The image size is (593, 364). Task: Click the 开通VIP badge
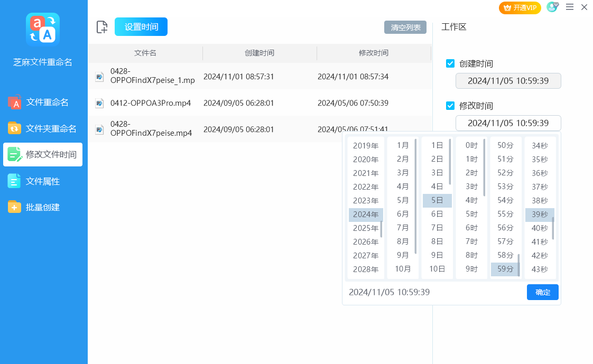tap(520, 7)
